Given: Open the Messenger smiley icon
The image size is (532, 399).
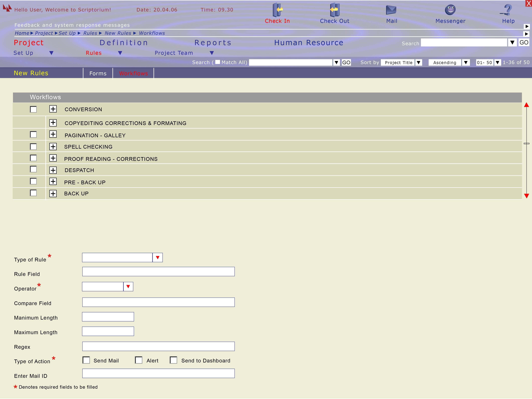Looking at the screenshot, I should pos(450,10).
